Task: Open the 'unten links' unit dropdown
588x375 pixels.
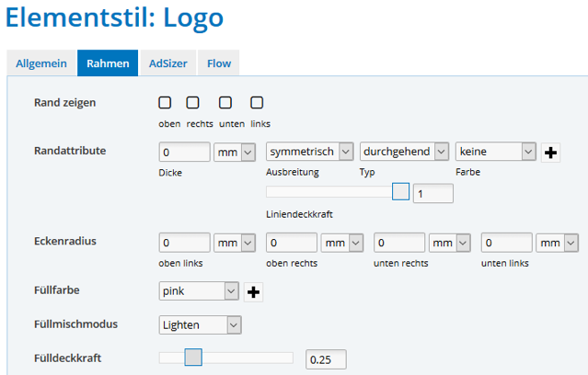Action: click(558, 243)
